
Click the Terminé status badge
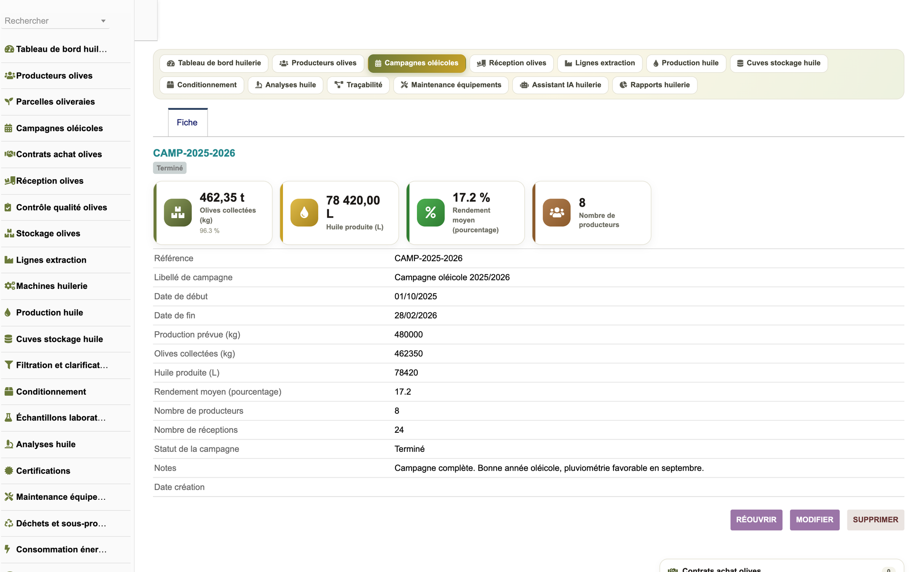(170, 168)
